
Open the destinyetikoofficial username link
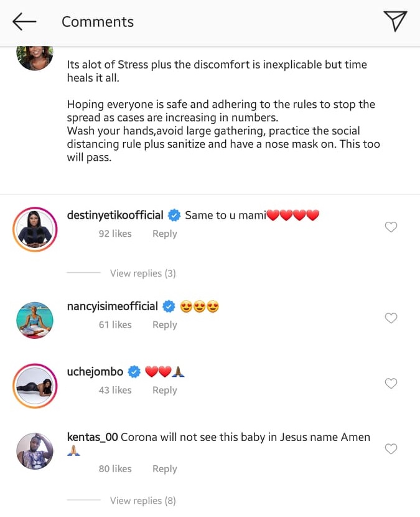click(115, 216)
